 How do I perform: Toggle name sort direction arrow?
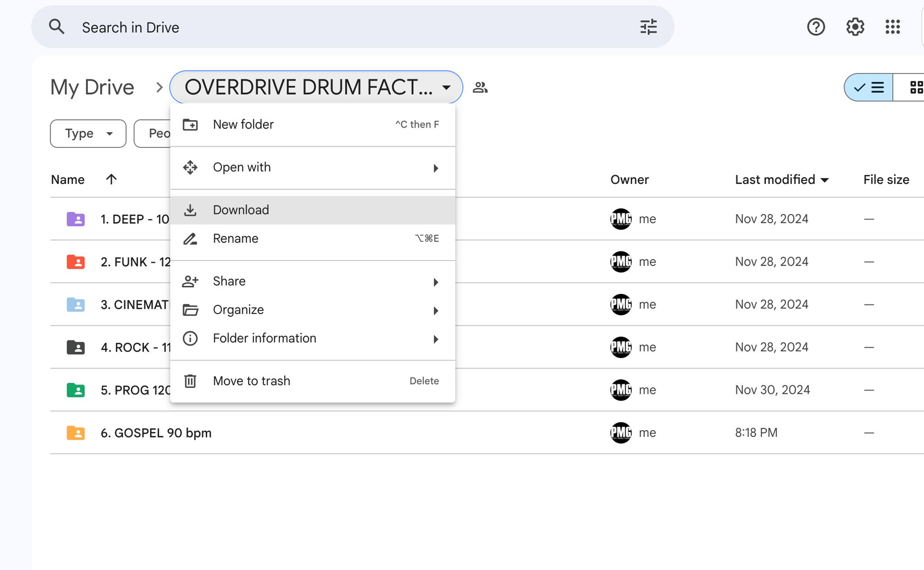coord(111,179)
